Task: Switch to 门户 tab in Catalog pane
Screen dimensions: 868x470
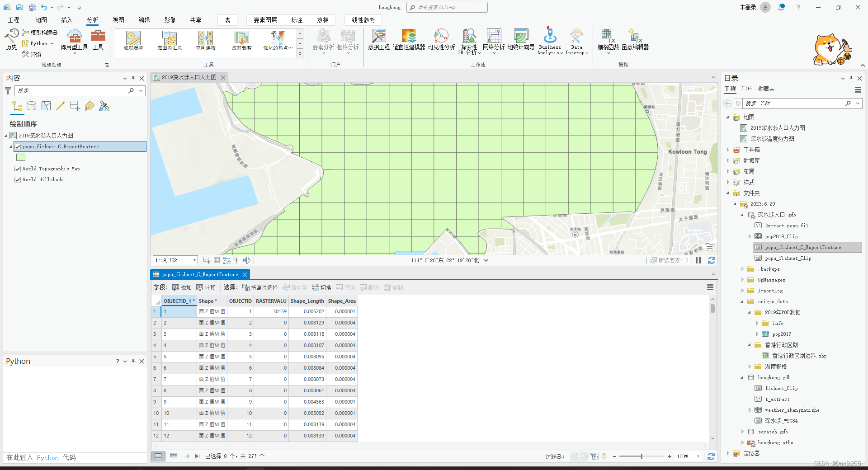Action: pos(747,89)
